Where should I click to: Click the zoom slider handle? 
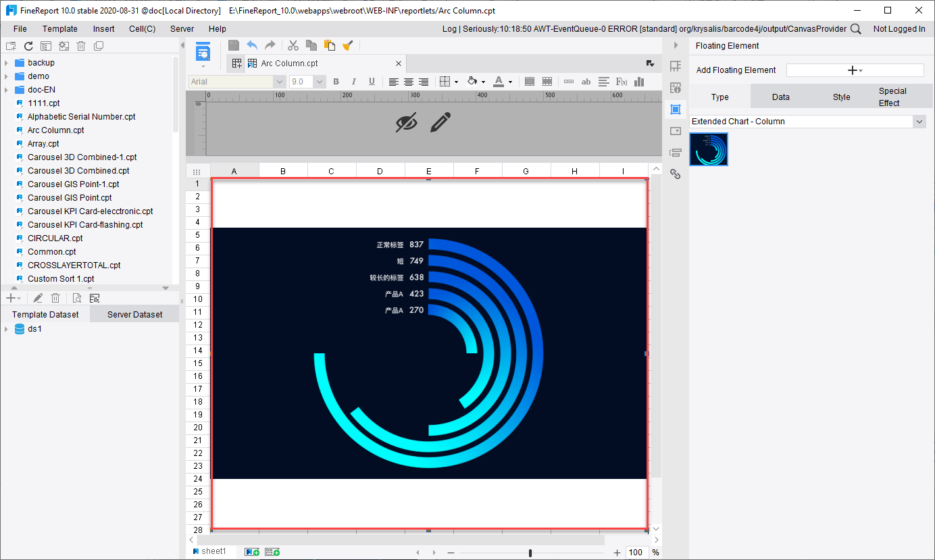(530, 553)
